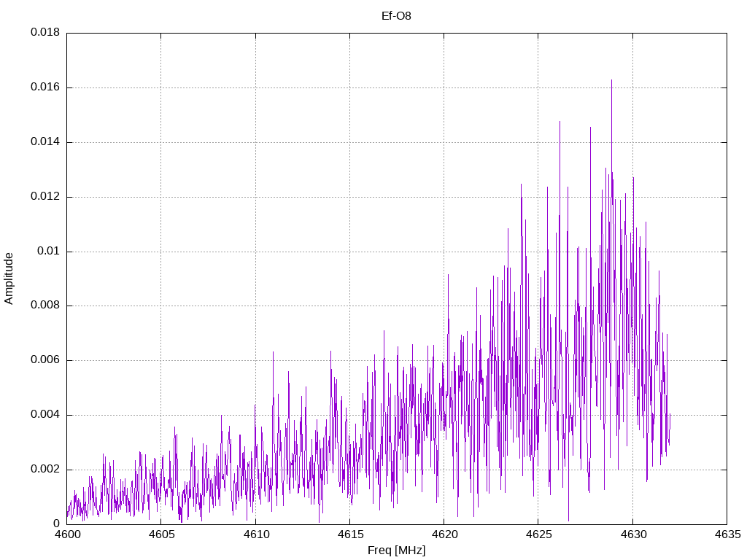This screenshot has height=560, width=747.
Task: Click the 0.008 y-axis tick label
Action: click(45, 306)
